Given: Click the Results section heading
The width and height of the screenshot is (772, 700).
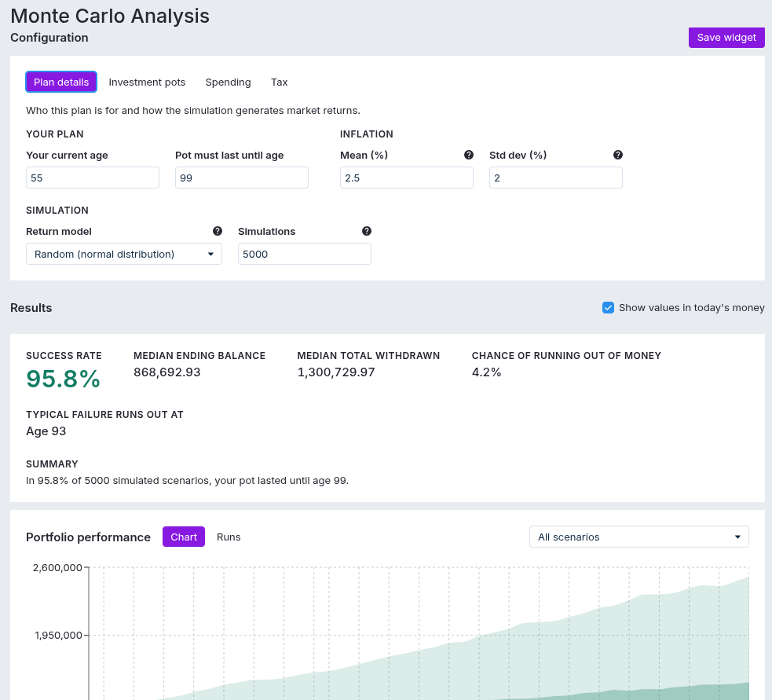Looking at the screenshot, I should (x=31, y=308).
